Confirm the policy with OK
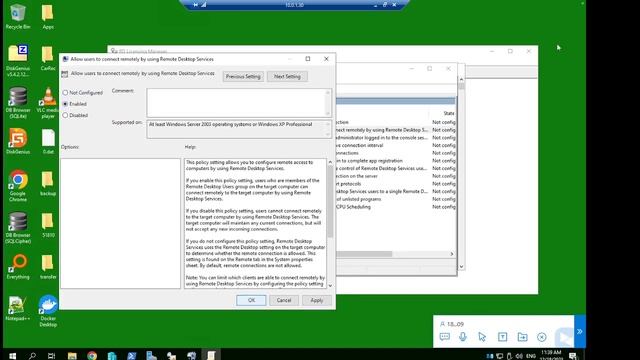The image size is (640, 360). pyautogui.click(x=251, y=300)
